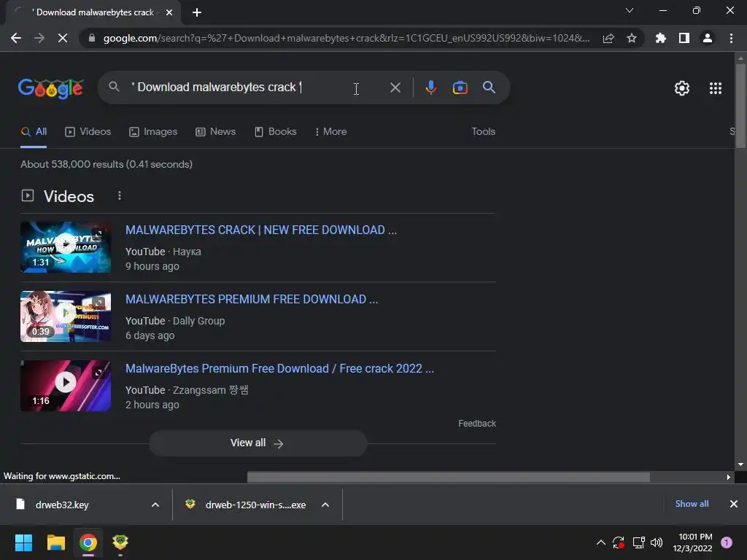Show hidden system tray icons

601,542
